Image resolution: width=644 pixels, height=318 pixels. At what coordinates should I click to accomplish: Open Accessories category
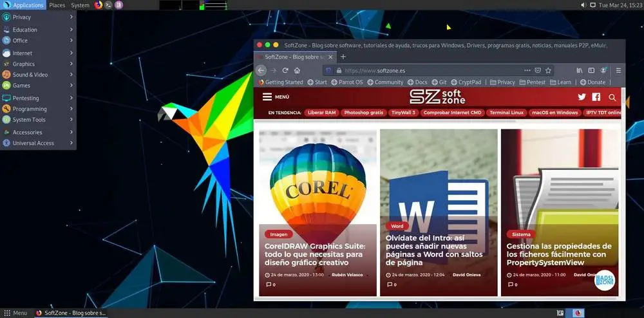[38, 132]
